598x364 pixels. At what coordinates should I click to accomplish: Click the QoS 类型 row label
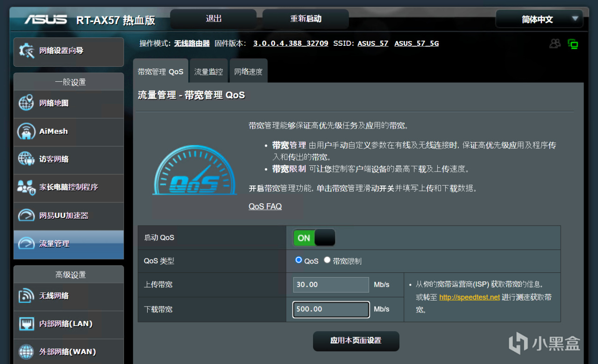click(159, 261)
